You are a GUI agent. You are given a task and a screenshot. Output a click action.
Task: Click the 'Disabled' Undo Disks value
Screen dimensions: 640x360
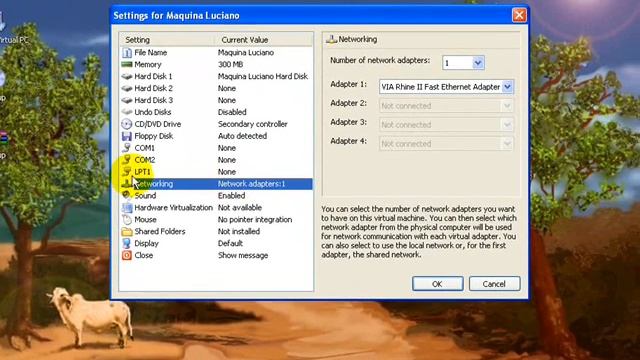coord(232,112)
